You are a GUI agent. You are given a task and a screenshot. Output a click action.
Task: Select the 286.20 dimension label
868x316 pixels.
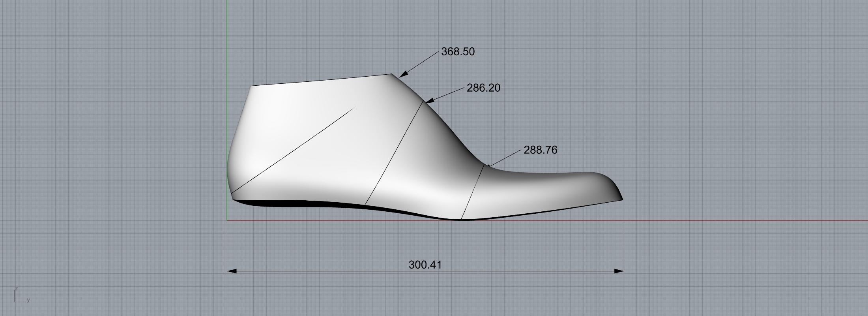tap(483, 88)
